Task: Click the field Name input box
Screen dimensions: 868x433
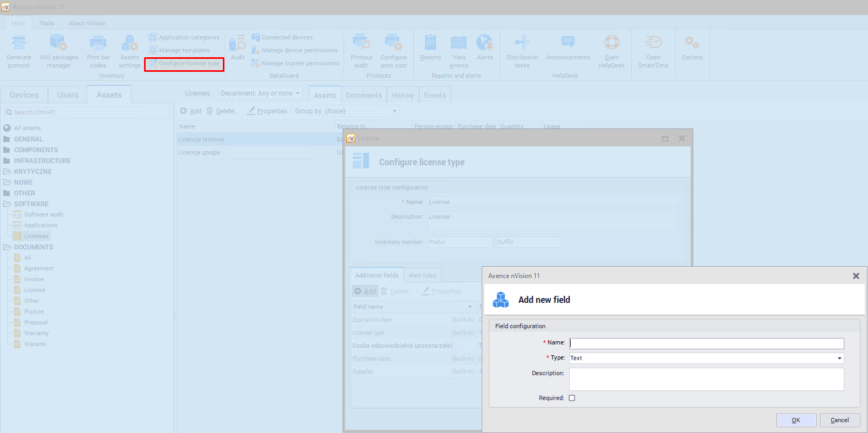Action: tap(706, 343)
